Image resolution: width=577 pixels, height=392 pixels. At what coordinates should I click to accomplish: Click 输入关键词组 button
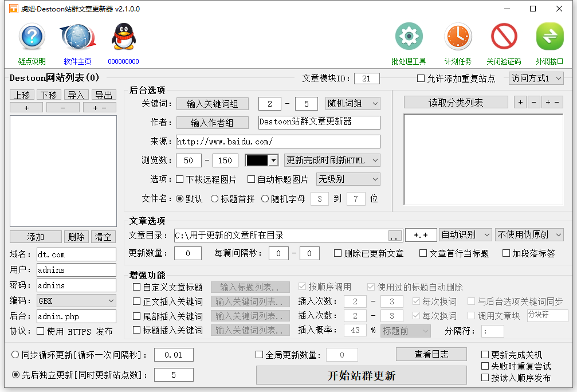tap(213, 104)
